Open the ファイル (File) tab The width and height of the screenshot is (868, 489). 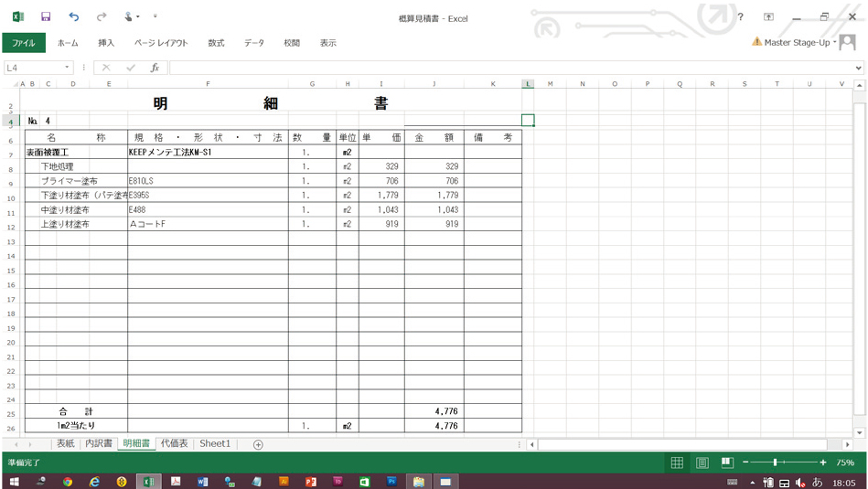click(24, 43)
